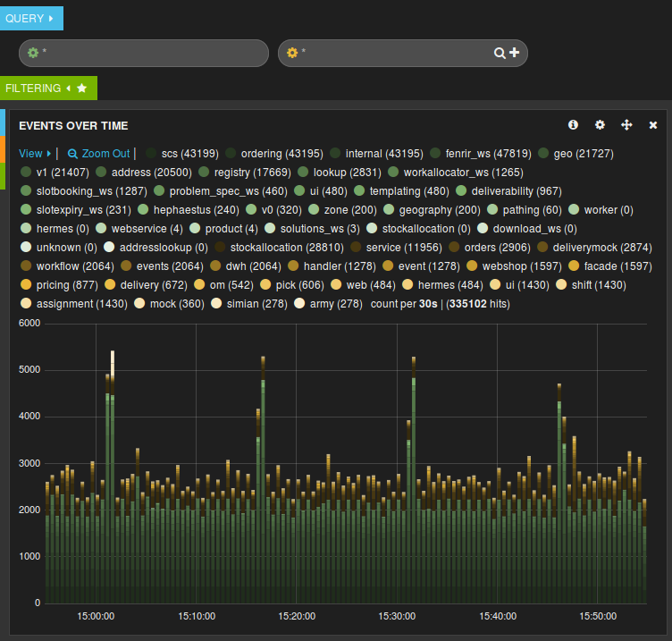The image size is (672, 641).
Task: Expand the View options
Action: coord(35,154)
